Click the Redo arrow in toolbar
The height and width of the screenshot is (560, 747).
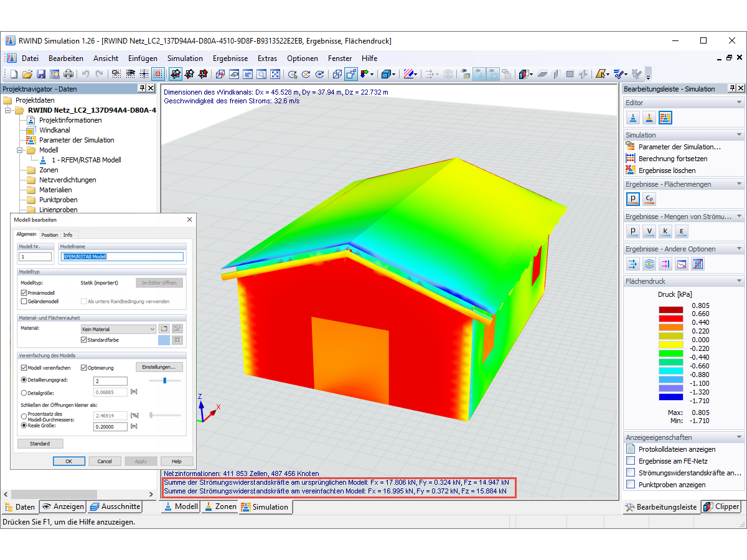click(x=99, y=74)
